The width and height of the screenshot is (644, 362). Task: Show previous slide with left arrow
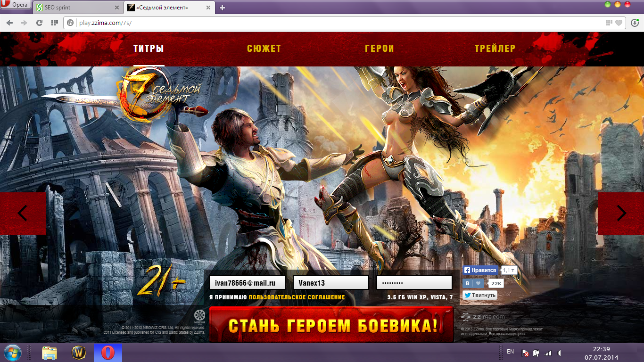(x=23, y=213)
